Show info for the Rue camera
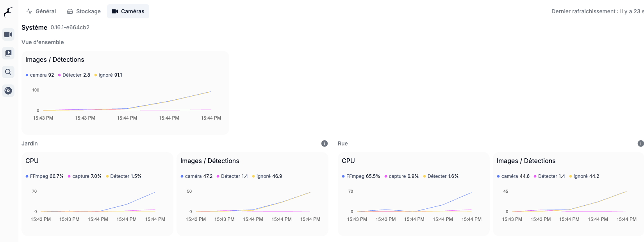 (640, 143)
